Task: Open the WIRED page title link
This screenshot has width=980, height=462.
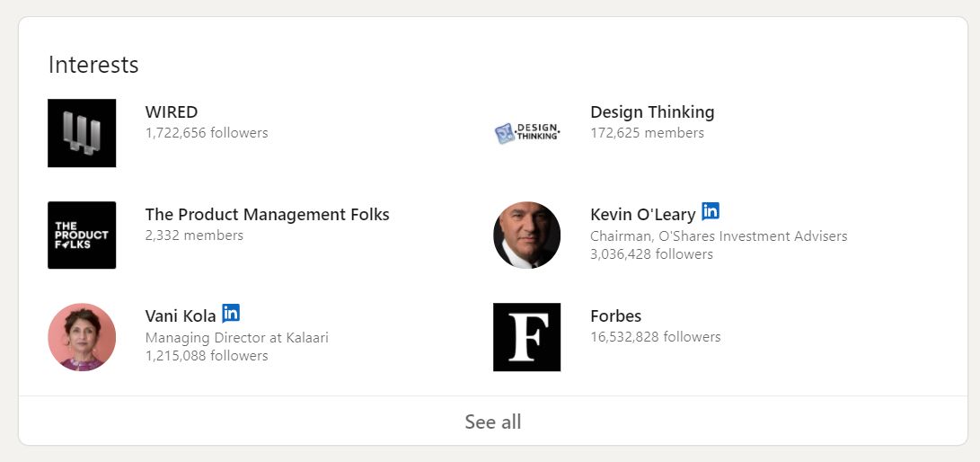Action: click(x=172, y=112)
